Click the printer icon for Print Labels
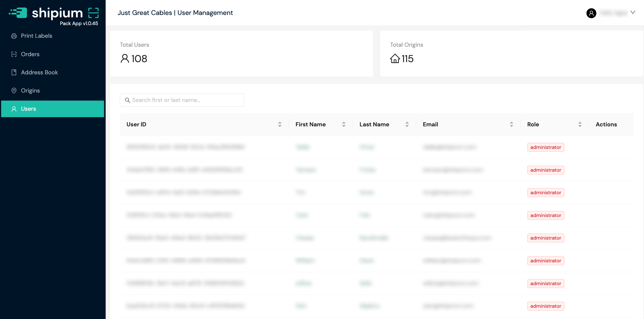Viewport: 644px width, 319px height. coord(14,36)
